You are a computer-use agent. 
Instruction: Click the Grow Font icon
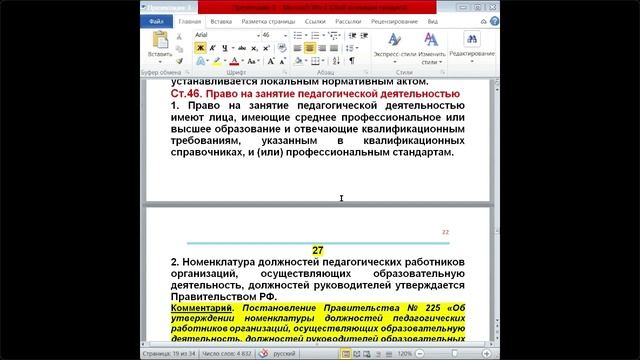tap(271, 61)
